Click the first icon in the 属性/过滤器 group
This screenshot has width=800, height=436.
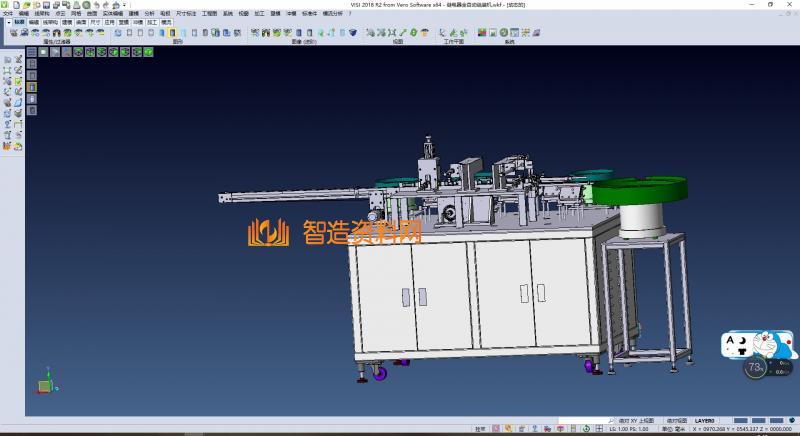[x=13, y=33]
